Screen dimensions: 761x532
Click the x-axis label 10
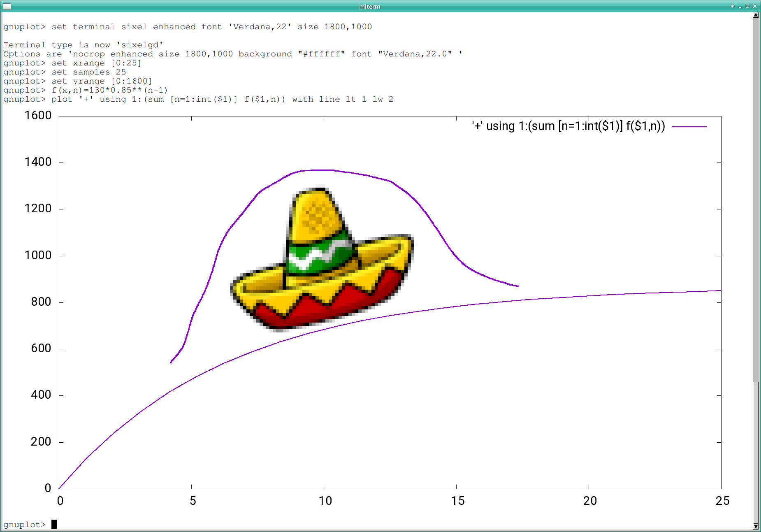point(325,501)
